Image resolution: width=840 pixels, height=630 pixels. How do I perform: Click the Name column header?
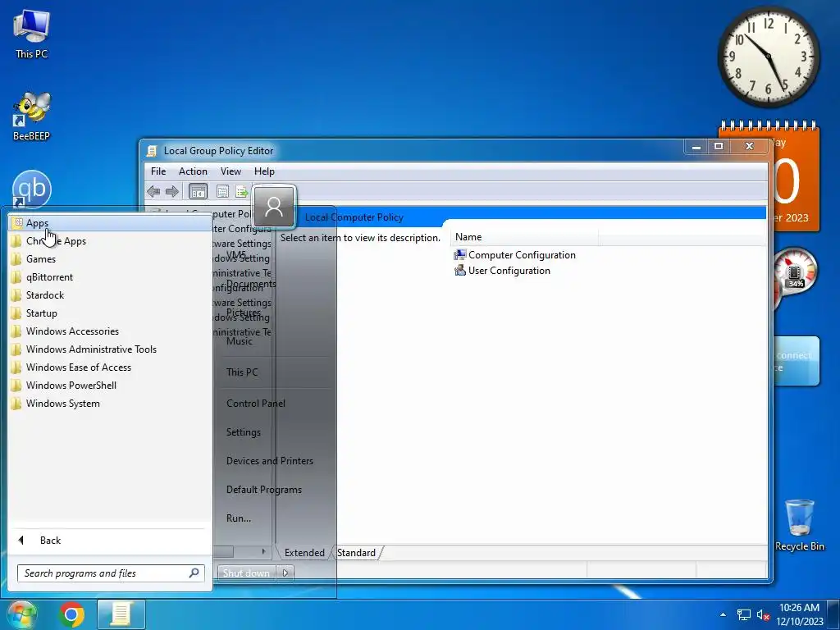524,237
